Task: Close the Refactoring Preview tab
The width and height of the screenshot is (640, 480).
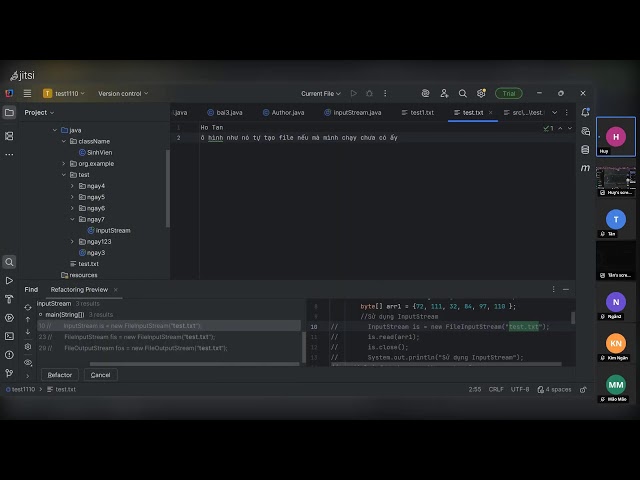Action: coord(116,289)
